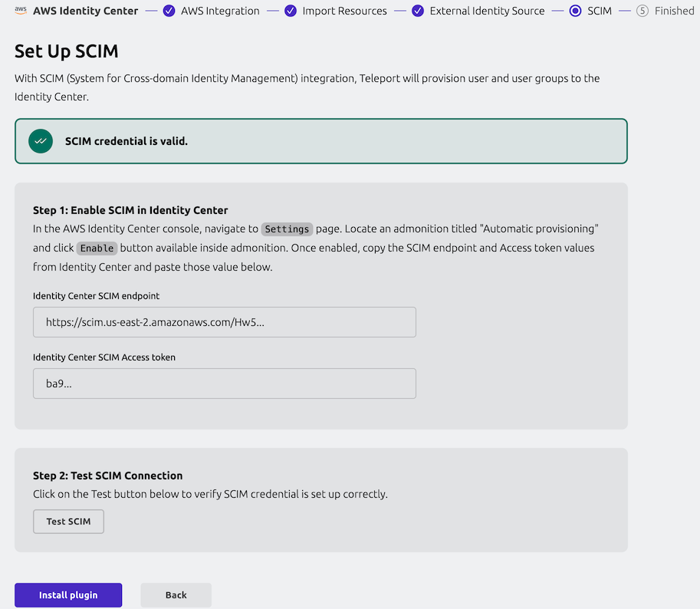This screenshot has width=700, height=609.
Task: Click the SCIM credential is valid banner
Action: pos(321,141)
